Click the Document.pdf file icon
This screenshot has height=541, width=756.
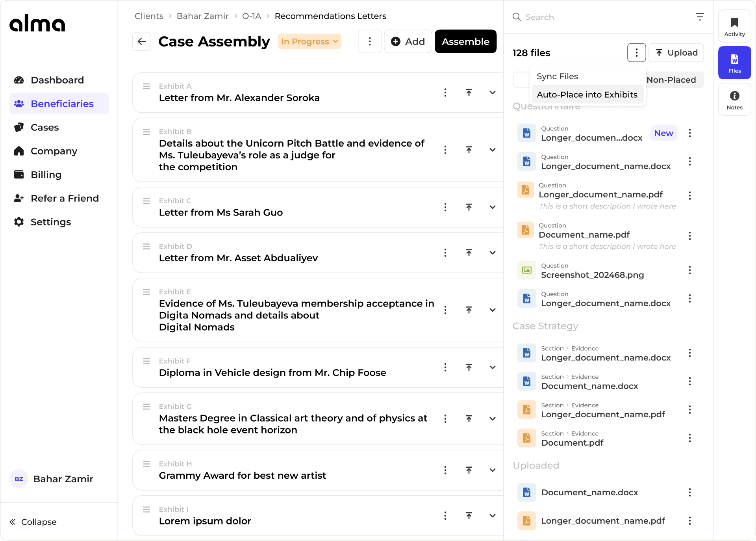(x=527, y=438)
